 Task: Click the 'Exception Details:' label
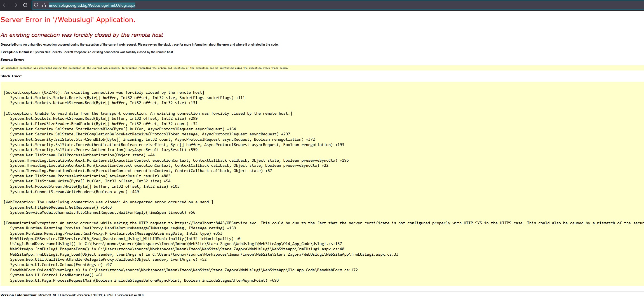click(x=16, y=52)
